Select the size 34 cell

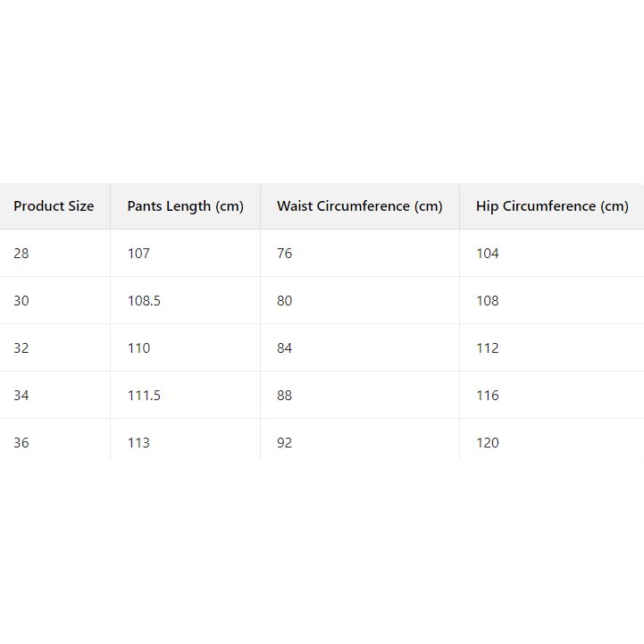tap(21, 396)
